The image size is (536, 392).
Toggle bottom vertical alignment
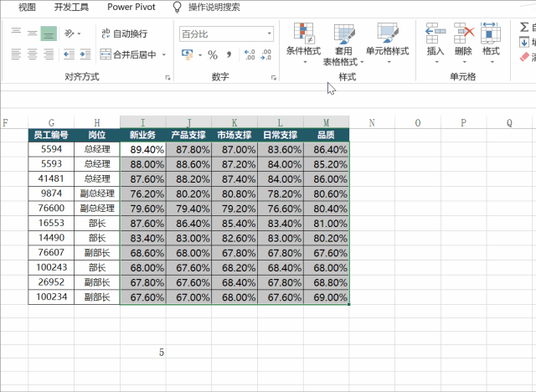[x=49, y=34]
